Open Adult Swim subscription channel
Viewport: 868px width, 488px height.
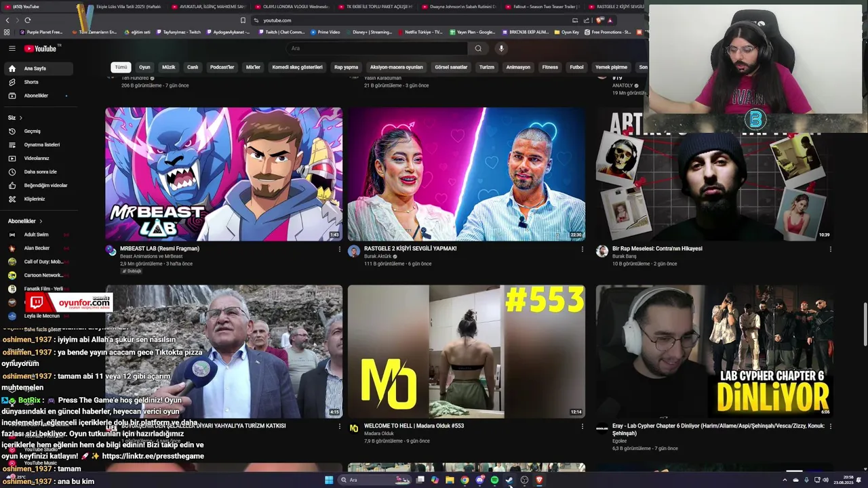pos(37,235)
